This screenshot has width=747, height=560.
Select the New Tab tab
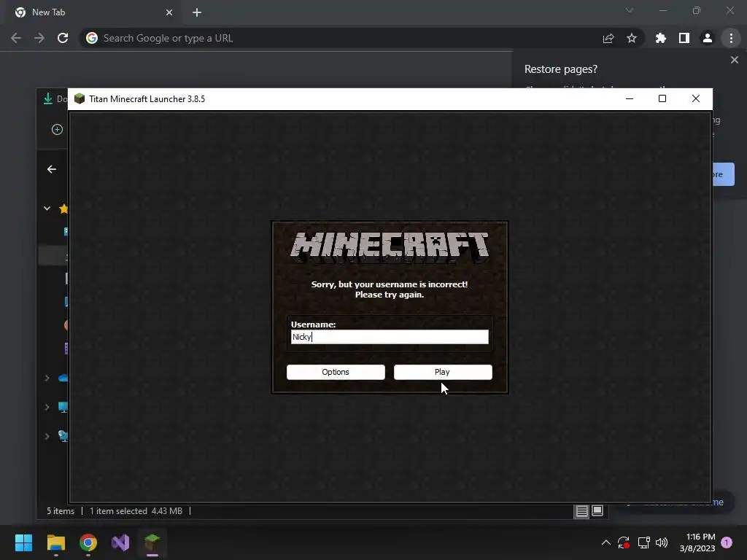(x=93, y=12)
